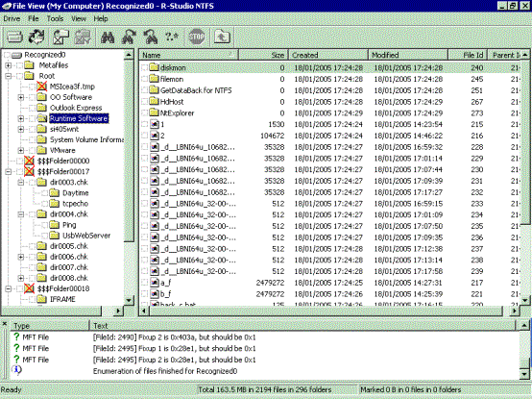Click the b_f file icon

[155, 294]
